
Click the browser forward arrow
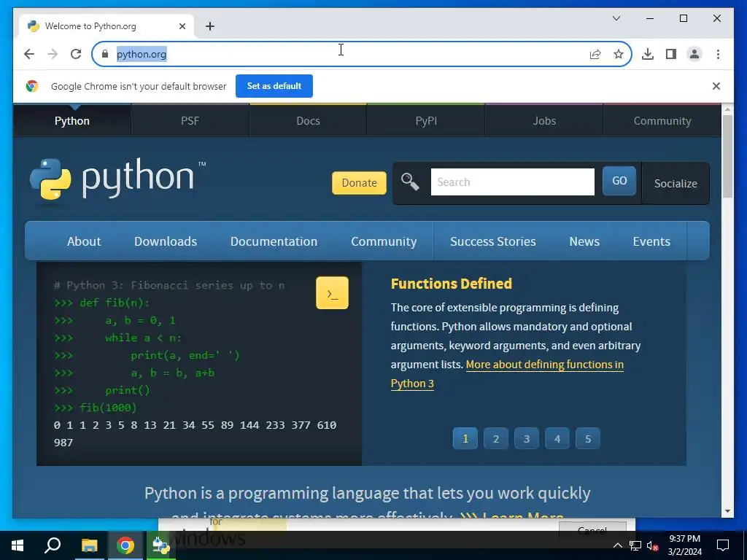point(53,54)
